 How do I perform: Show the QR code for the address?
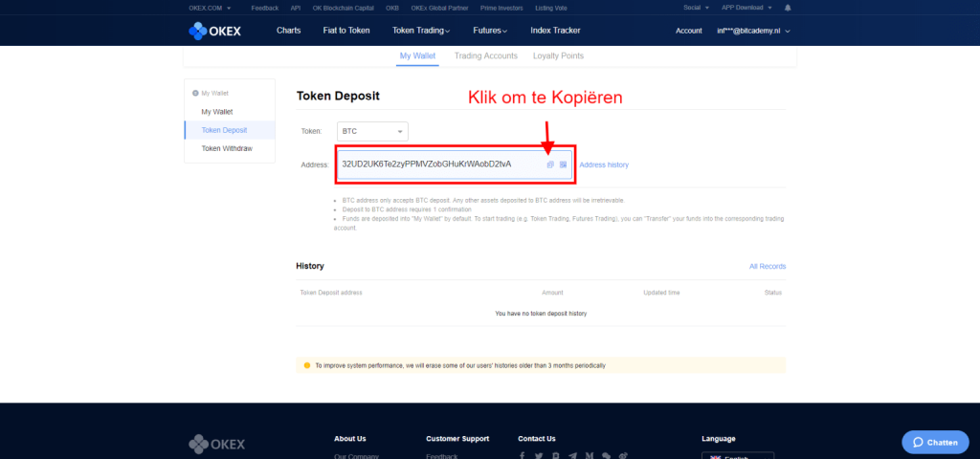point(563,164)
